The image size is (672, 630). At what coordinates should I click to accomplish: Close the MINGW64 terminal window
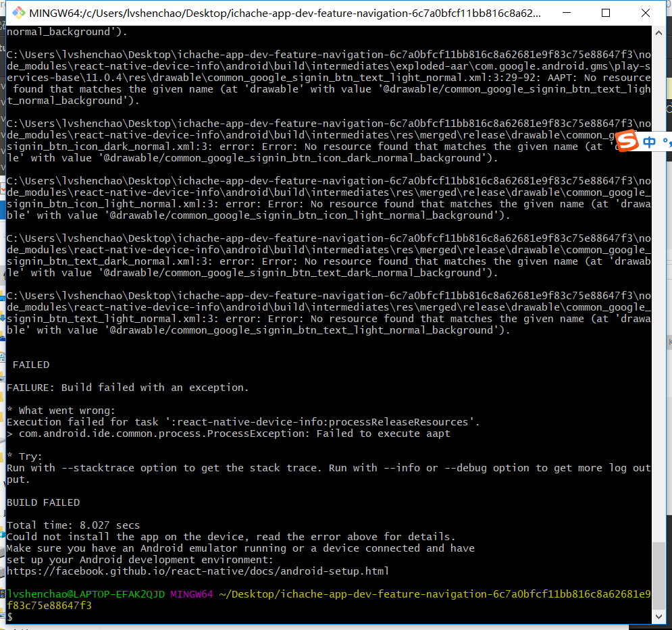(x=646, y=13)
